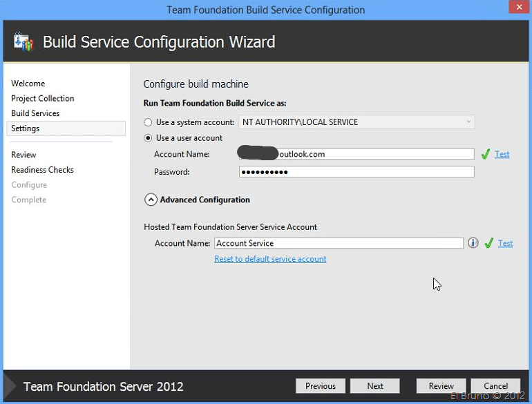This screenshot has height=404, width=532.
Task: Collapse the Advanced Configuration section
Action: click(x=151, y=200)
